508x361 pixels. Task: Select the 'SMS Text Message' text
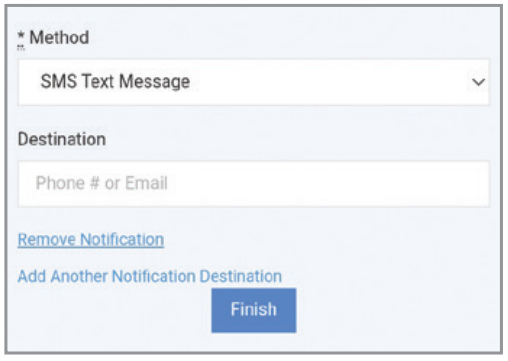tap(115, 82)
